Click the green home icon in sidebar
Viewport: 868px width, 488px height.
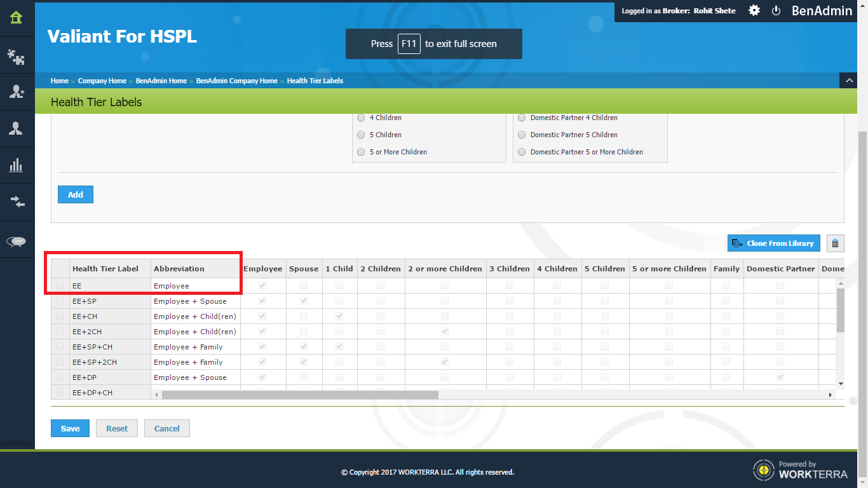pyautogui.click(x=17, y=18)
